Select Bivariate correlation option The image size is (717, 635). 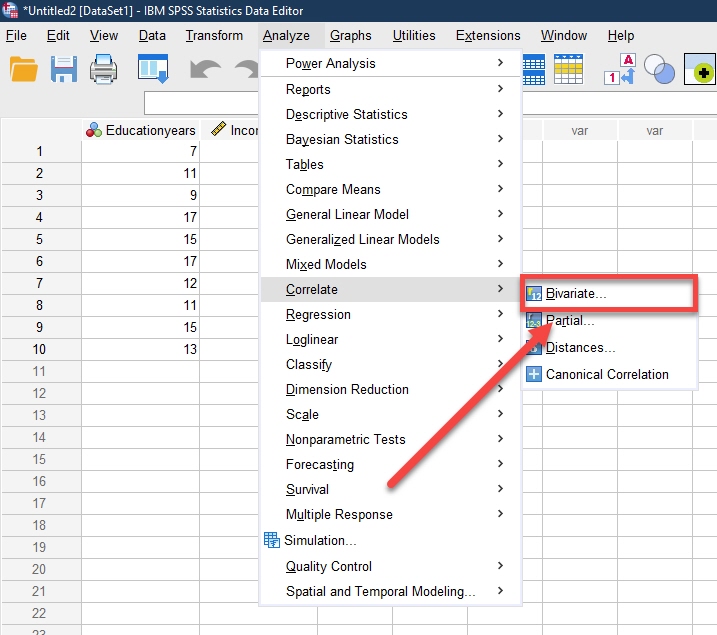[x=609, y=293]
